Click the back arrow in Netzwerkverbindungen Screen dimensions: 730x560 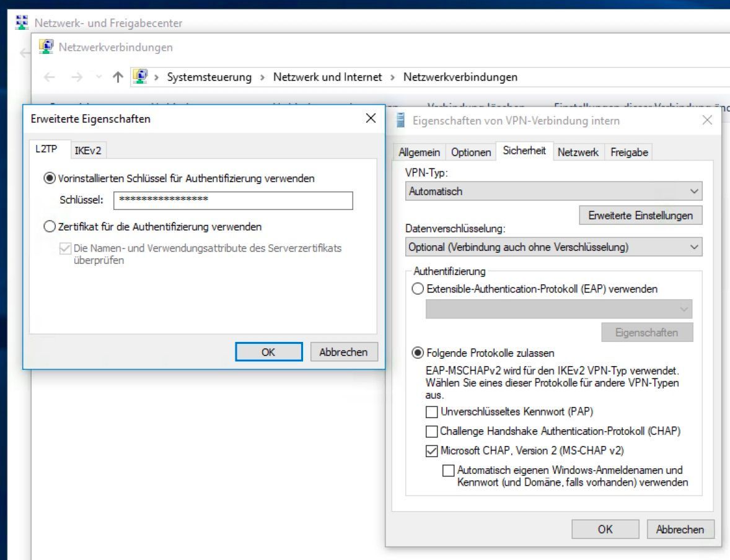coord(50,77)
